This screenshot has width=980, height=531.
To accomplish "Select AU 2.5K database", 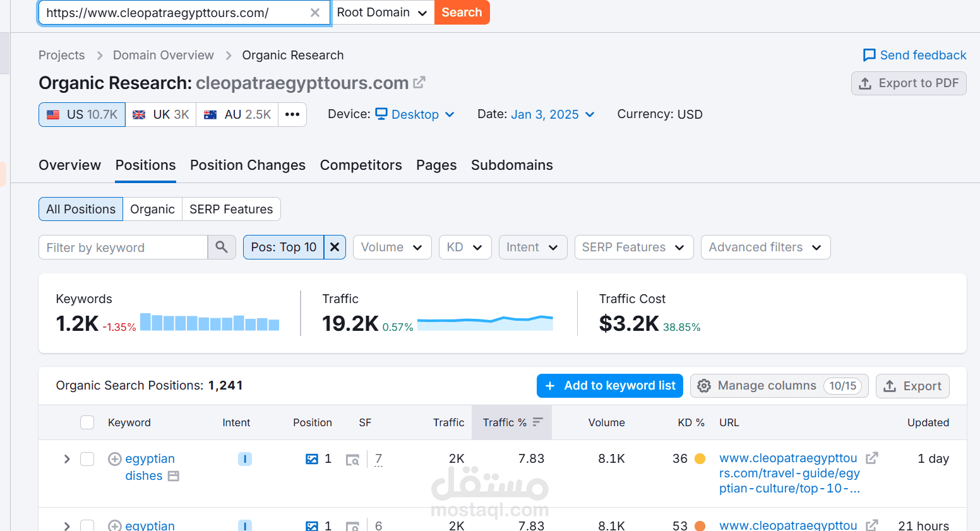I will (x=237, y=115).
